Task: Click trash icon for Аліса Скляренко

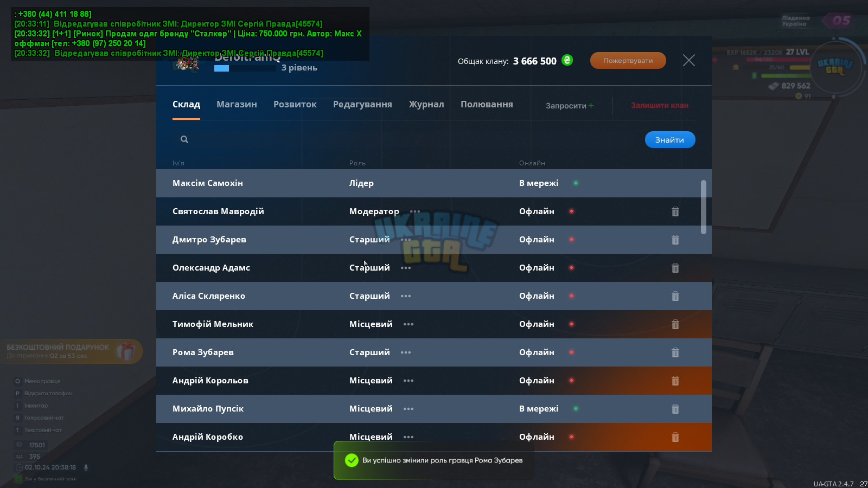Action: point(675,296)
